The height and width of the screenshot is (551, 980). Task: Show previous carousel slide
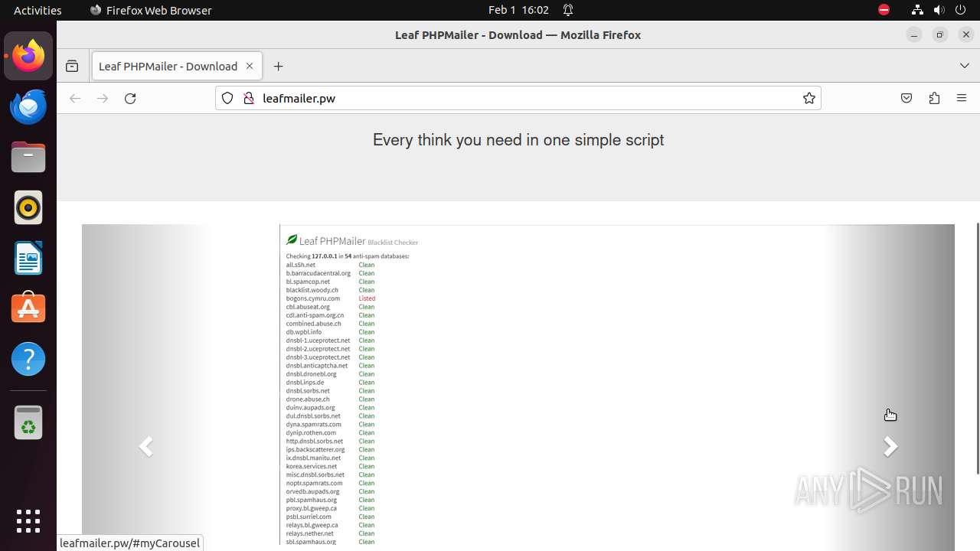pos(146,446)
